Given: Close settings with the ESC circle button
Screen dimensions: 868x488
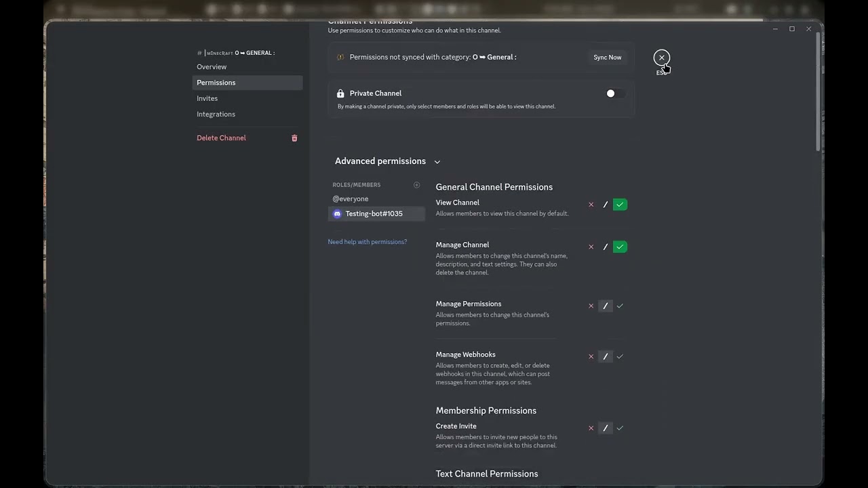Looking at the screenshot, I should click(x=662, y=58).
